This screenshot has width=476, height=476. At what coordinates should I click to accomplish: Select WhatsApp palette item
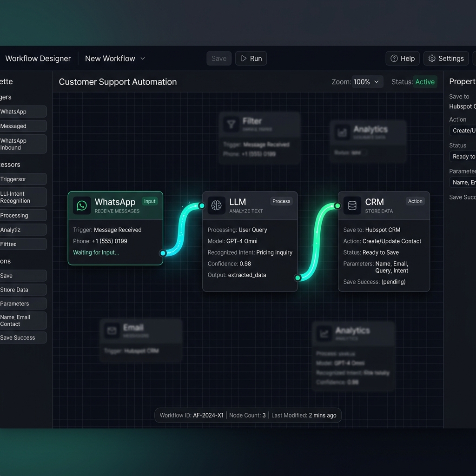coord(23,112)
